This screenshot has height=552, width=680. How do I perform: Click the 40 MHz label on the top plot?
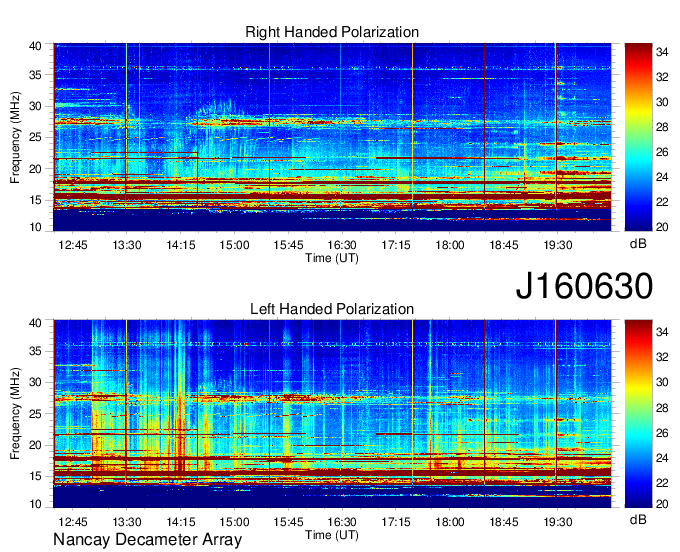pyautogui.click(x=36, y=46)
